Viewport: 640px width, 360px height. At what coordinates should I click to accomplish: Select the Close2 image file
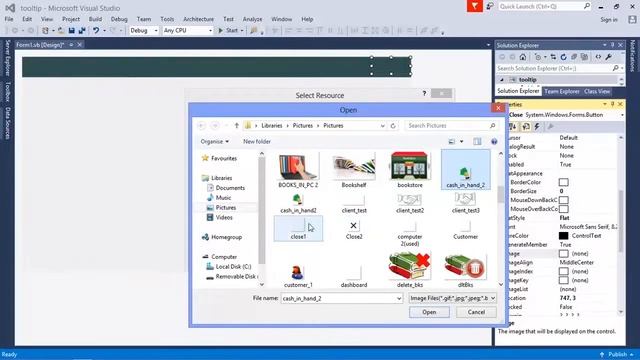354,229
